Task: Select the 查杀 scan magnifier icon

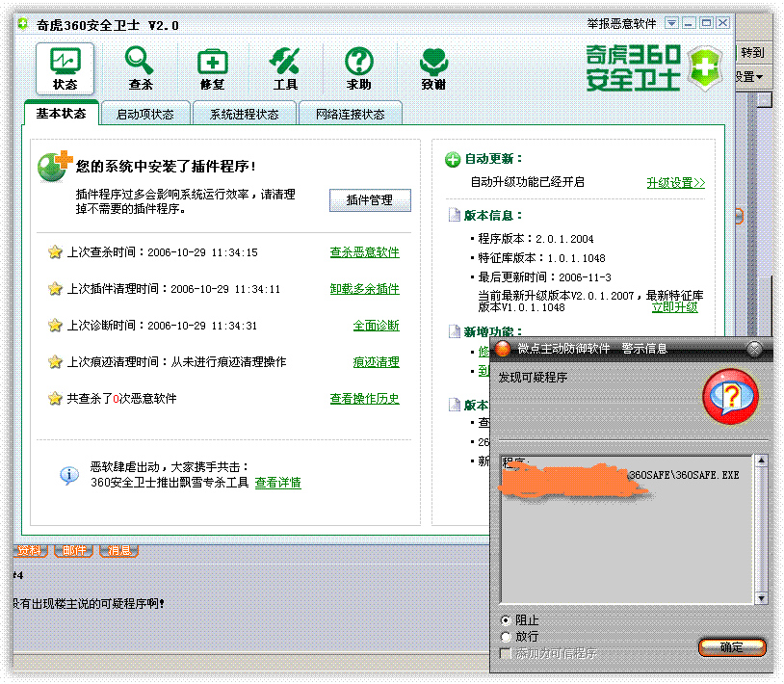Action: [x=140, y=68]
